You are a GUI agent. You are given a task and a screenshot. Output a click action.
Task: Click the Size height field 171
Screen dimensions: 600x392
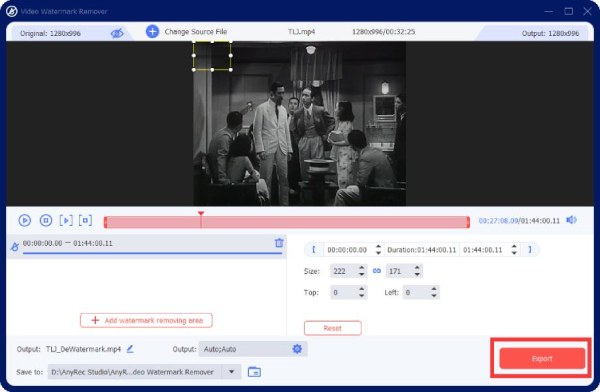pos(399,271)
